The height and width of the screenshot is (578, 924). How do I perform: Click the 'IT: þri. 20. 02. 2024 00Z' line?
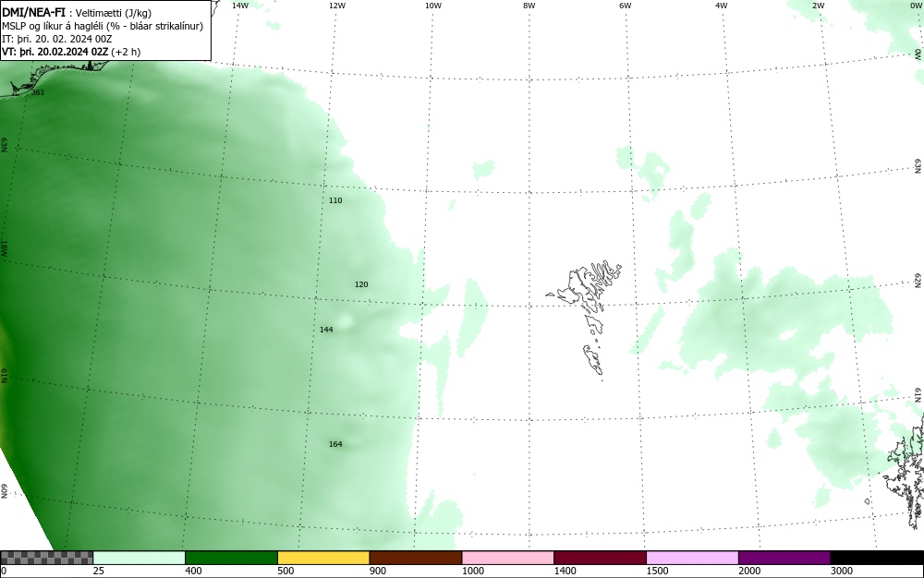[x=56, y=39]
